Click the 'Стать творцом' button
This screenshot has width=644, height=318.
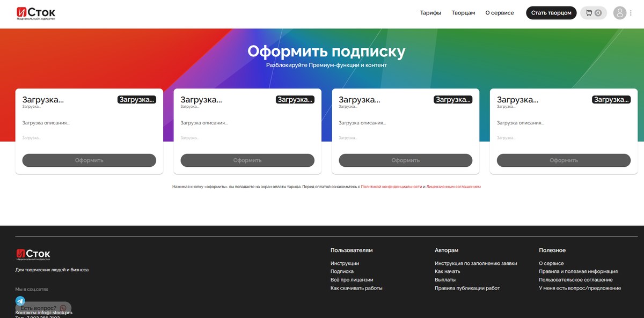pos(551,12)
